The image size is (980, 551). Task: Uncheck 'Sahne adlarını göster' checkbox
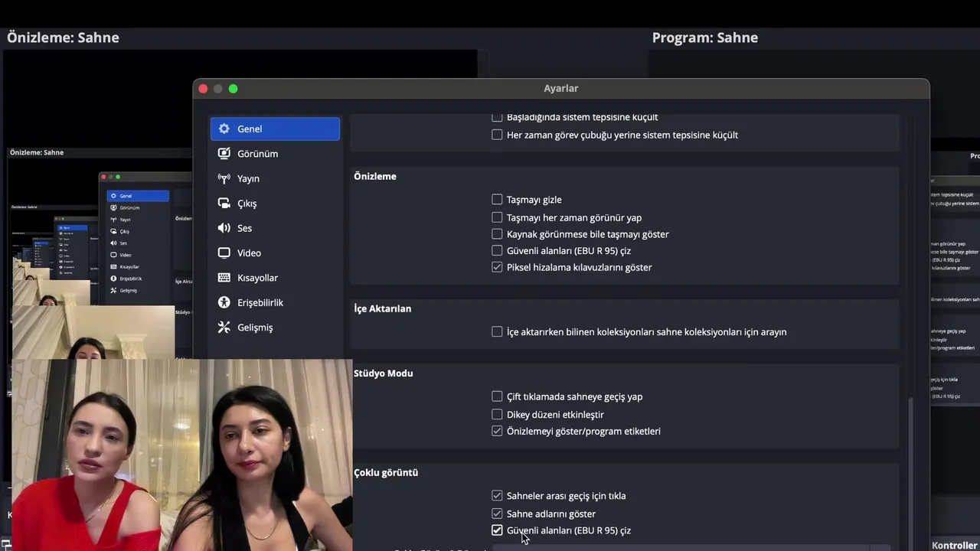pos(497,514)
